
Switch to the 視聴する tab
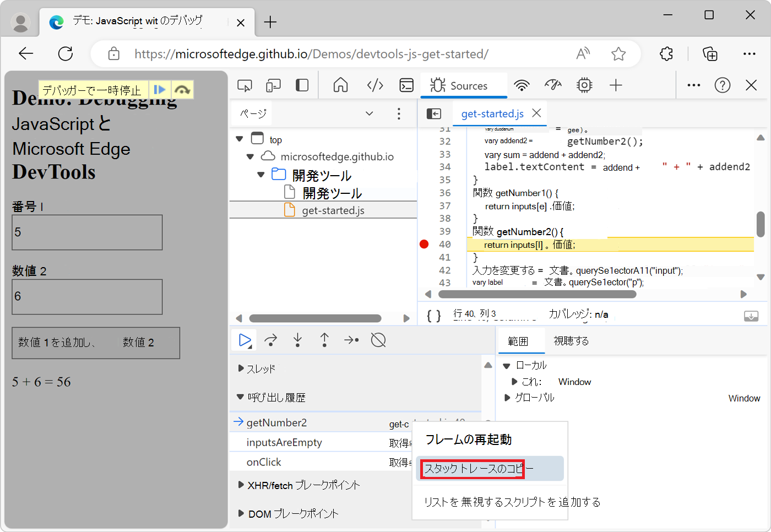[x=571, y=341]
